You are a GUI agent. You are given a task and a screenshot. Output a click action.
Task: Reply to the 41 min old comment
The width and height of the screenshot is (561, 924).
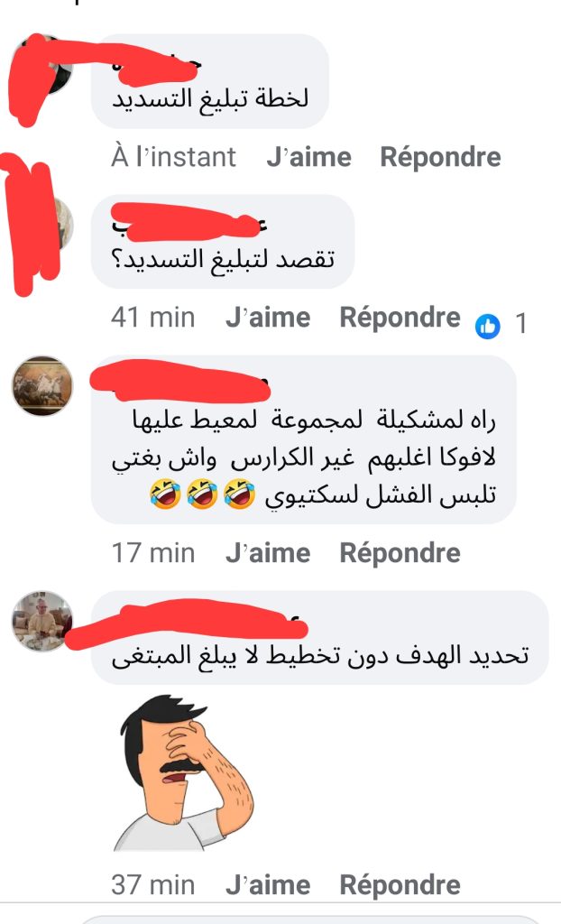[400, 318]
